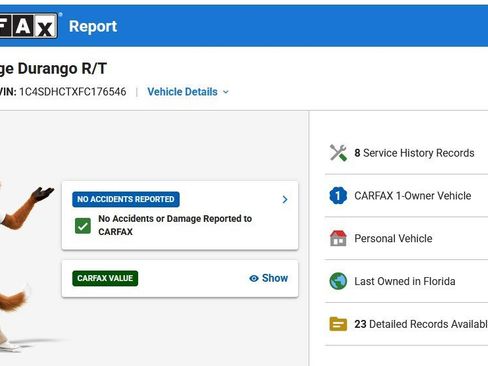
Task: Click the blue 1-Owner badge icon
Action: pyautogui.click(x=338, y=196)
